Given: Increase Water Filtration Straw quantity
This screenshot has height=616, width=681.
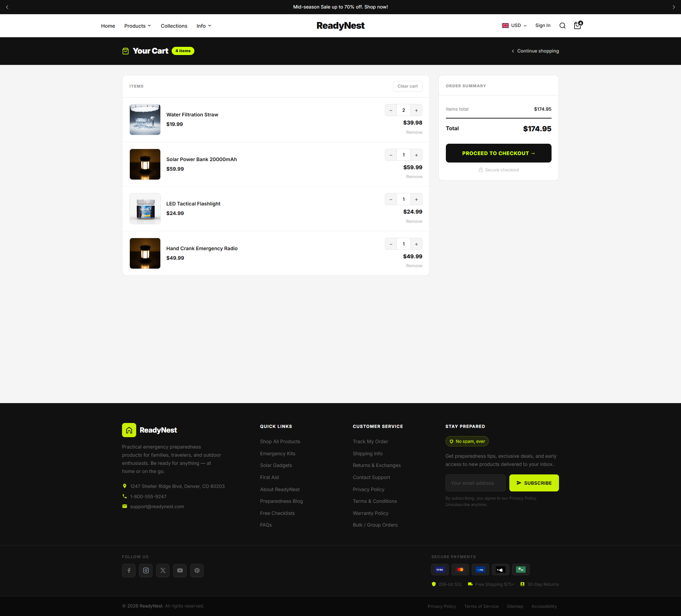Looking at the screenshot, I should 416,110.
